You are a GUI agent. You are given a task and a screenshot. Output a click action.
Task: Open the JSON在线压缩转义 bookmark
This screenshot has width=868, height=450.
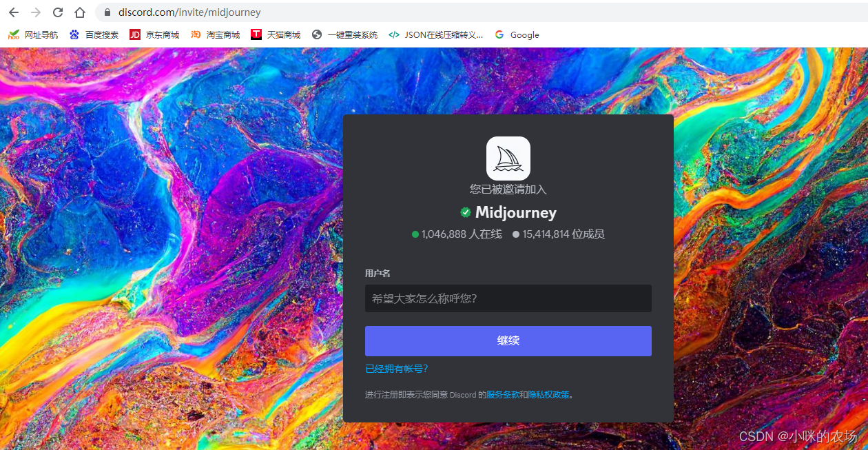[x=394, y=34]
